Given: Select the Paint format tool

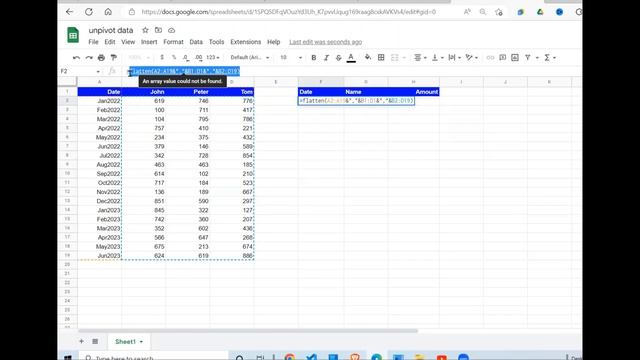Looking at the screenshot, I should (113, 58).
